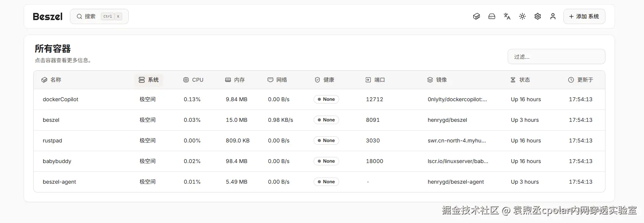The height and width of the screenshot is (223, 644).
Task: Click network value 0.98 KB/s
Action: [280, 120]
